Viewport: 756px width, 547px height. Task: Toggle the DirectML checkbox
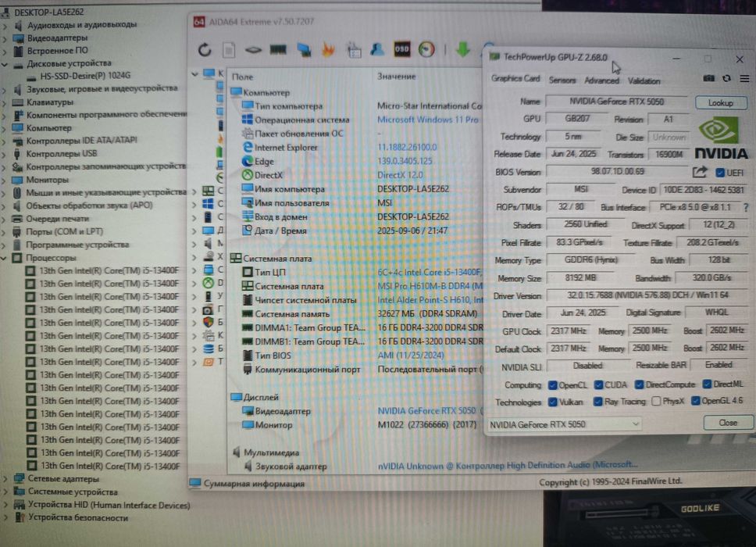(707, 384)
